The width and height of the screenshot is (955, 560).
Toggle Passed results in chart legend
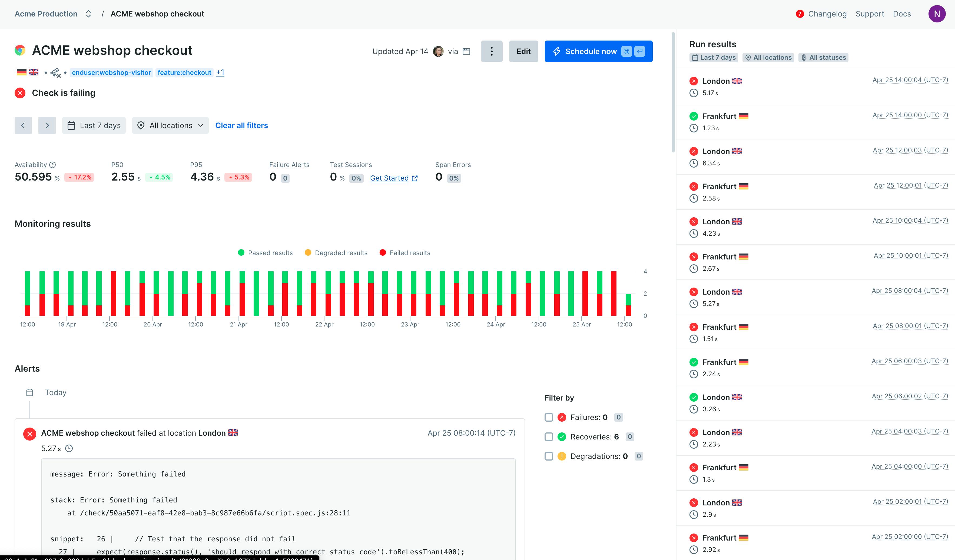pyautogui.click(x=265, y=253)
